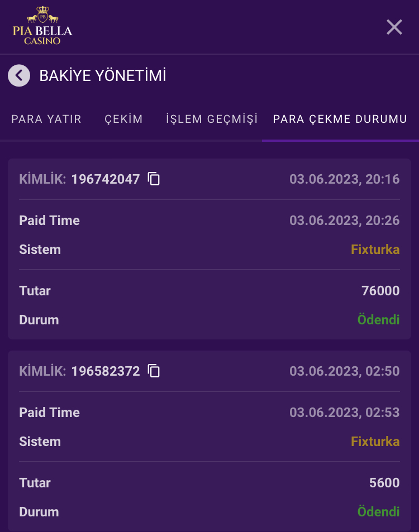Close the balance management panel

point(394,27)
